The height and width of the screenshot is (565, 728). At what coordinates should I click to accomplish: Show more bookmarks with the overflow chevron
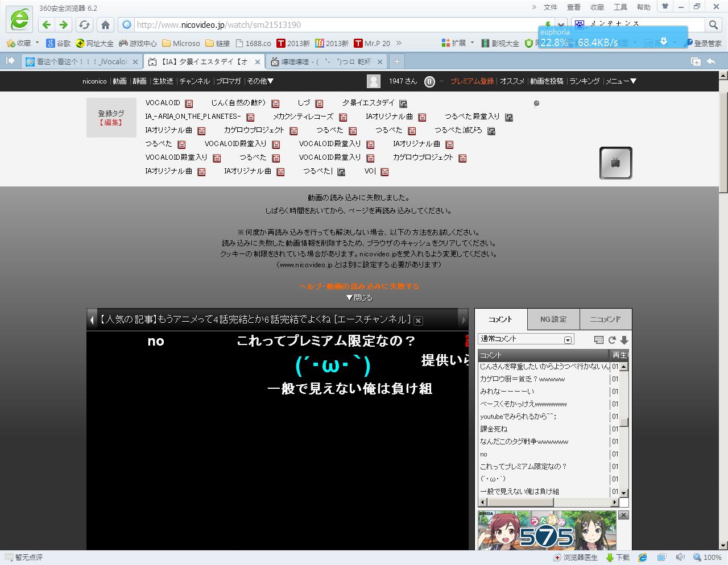point(399,43)
